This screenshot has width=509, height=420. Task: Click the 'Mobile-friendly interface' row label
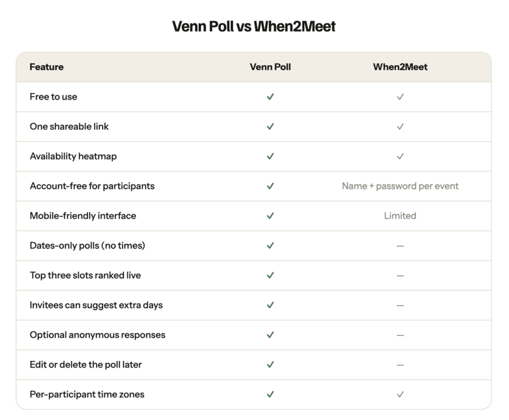point(83,216)
